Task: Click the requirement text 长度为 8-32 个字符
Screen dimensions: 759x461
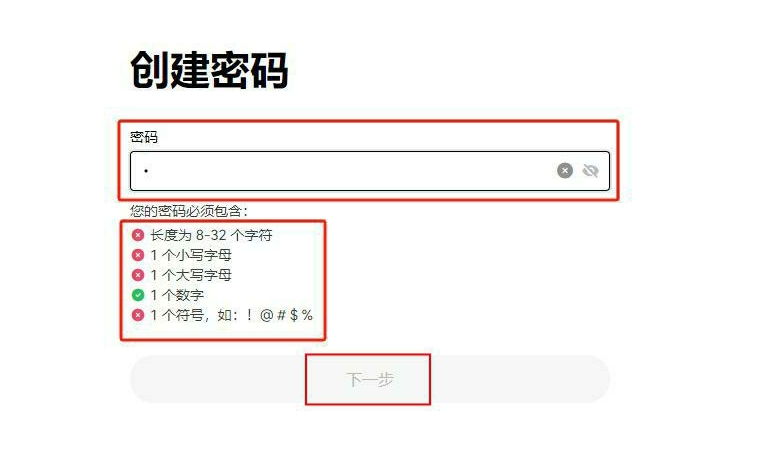Action: 211,235
